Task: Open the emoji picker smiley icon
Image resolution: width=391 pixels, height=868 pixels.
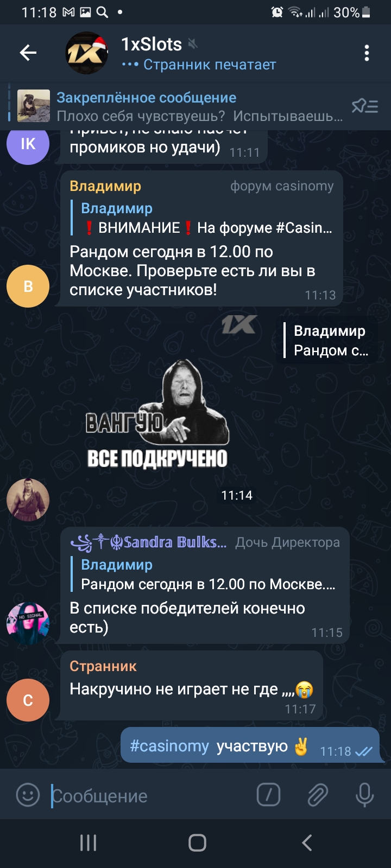Action: [x=28, y=795]
